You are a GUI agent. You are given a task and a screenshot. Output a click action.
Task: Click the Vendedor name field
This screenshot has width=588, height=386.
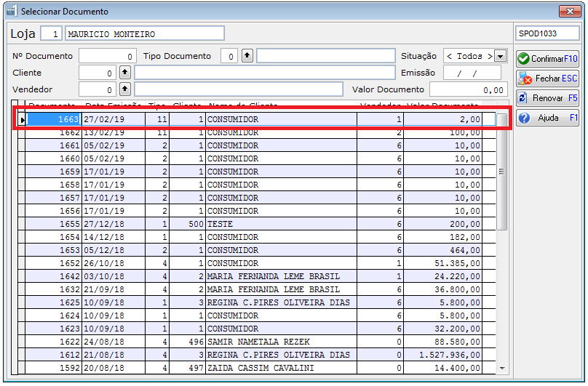pyautogui.click(x=239, y=89)
